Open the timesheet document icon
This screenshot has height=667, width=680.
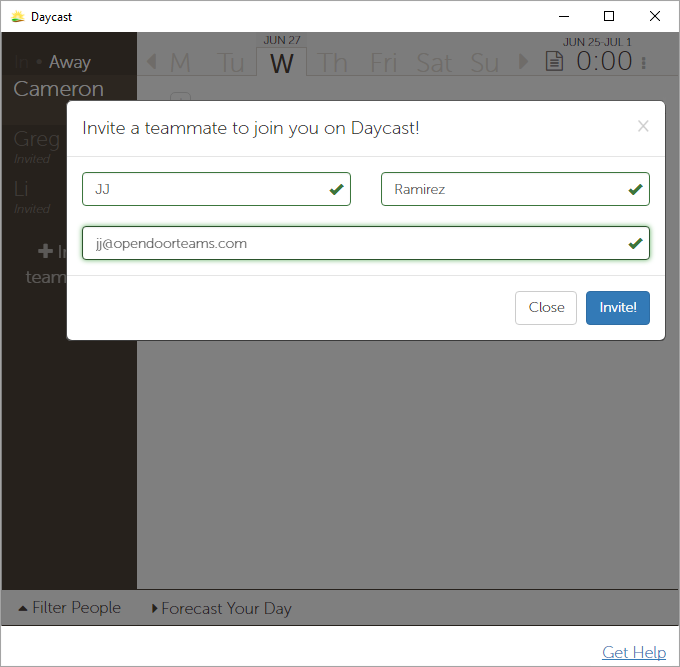coord(554,61)
